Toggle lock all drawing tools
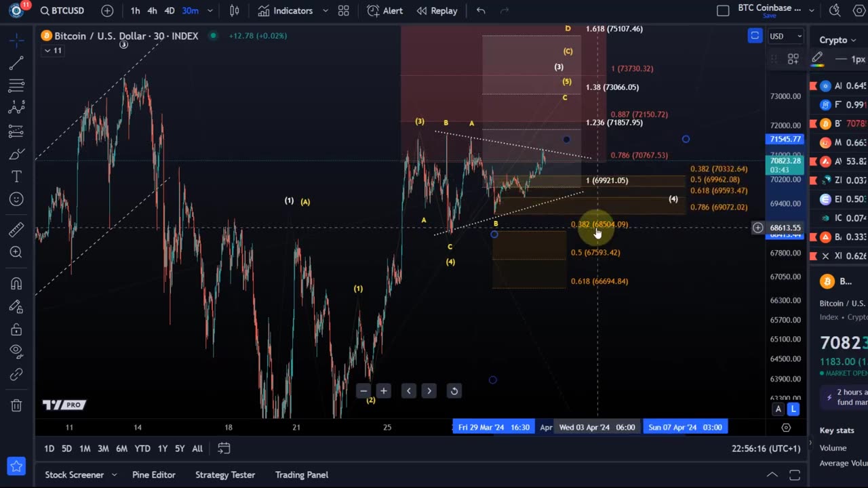The width and height of the screenshot is (868, 488). 16,329
